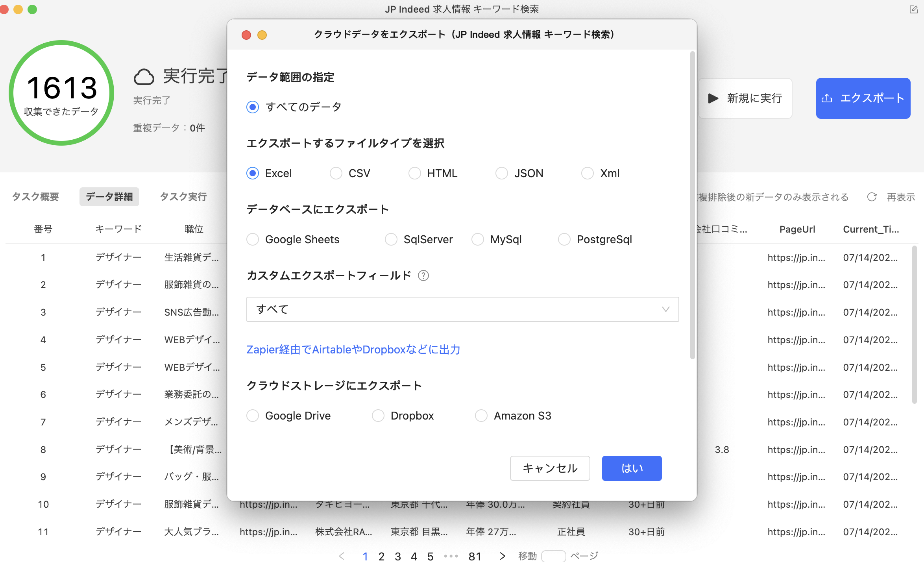Select Google Sheets database export

click(x=253, y=239)
